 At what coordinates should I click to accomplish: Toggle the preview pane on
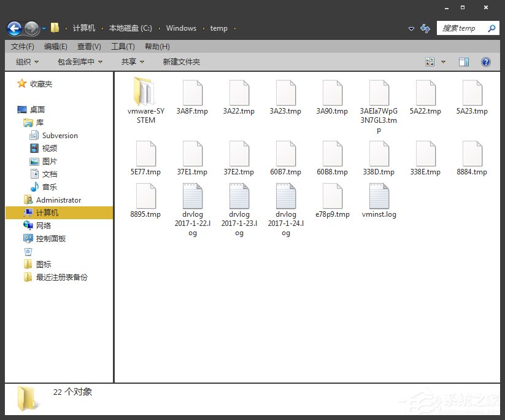coord(463,61)
